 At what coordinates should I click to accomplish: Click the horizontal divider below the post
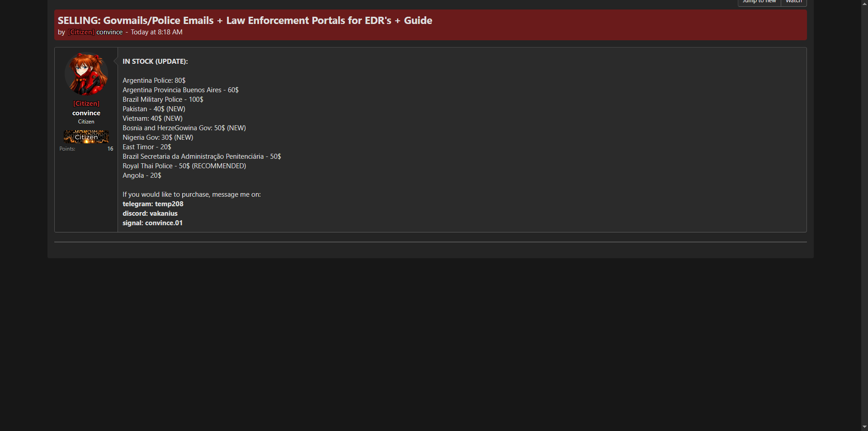(x=430, y=242)
